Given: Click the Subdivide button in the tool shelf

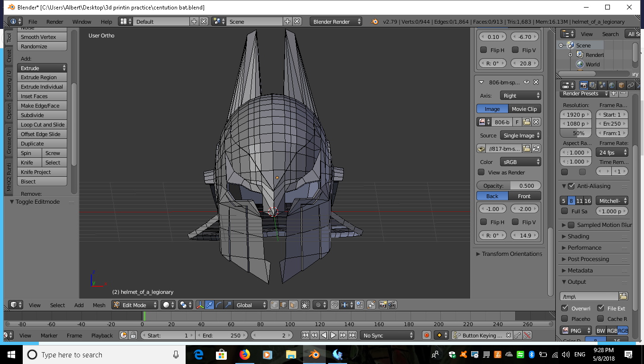Looking at the screenshot, I should 42,115.
